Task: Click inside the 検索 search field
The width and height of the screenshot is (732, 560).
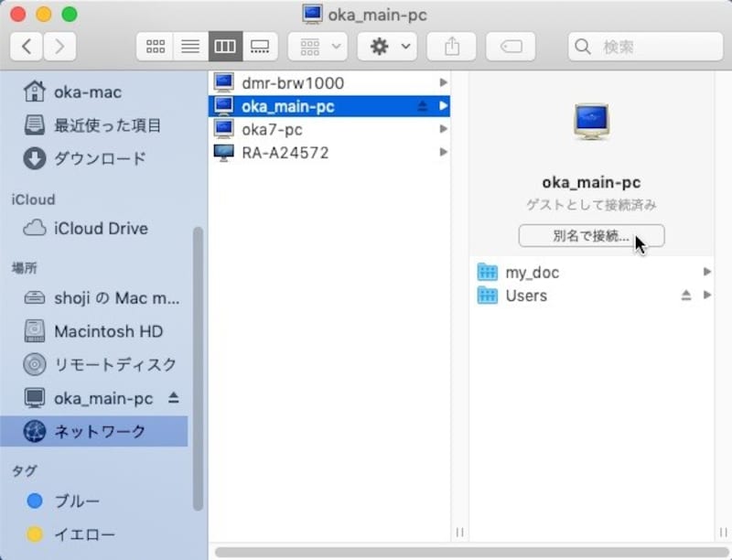Action: [x=645, y=46]
